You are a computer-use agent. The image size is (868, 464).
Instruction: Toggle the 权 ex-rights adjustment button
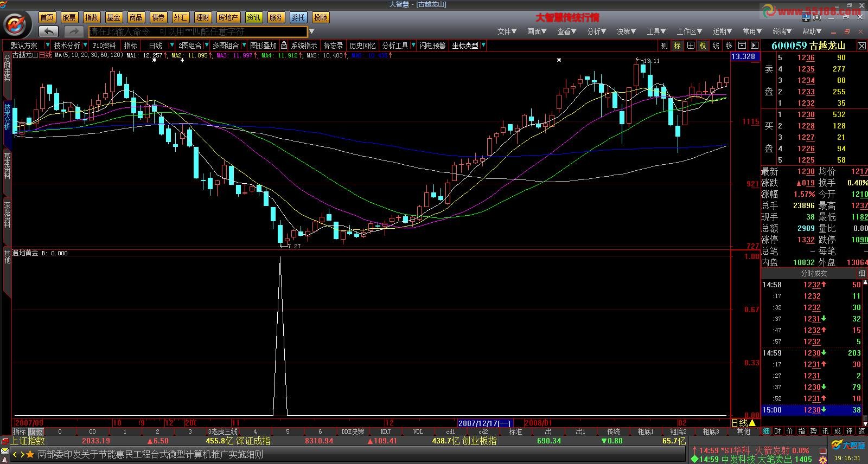pos(703,46)
